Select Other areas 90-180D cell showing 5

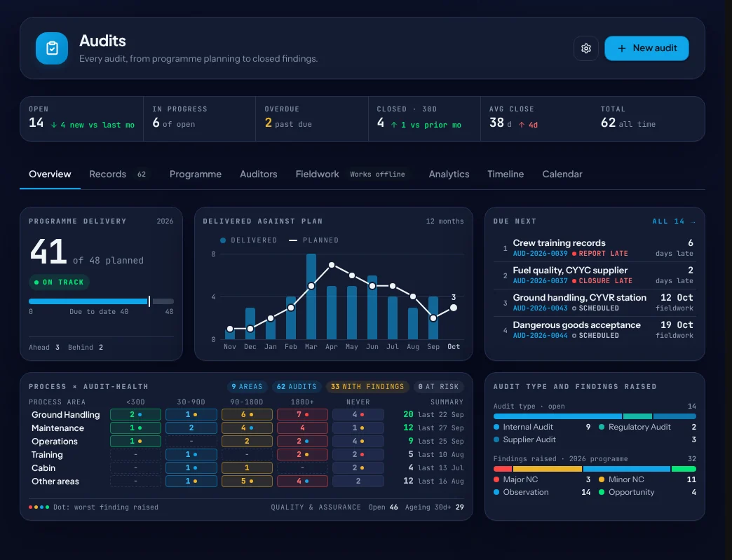point(247,481)
